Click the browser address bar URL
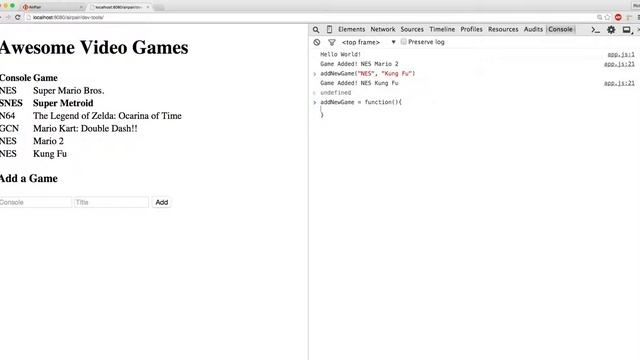Screen dimensions: 640x360 click(x=68, y=18)
